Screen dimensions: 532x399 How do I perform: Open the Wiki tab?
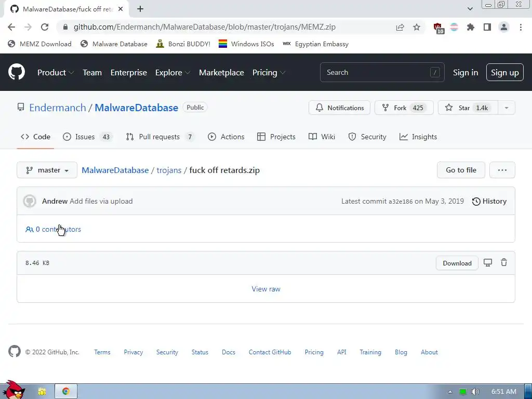[322, 137]
